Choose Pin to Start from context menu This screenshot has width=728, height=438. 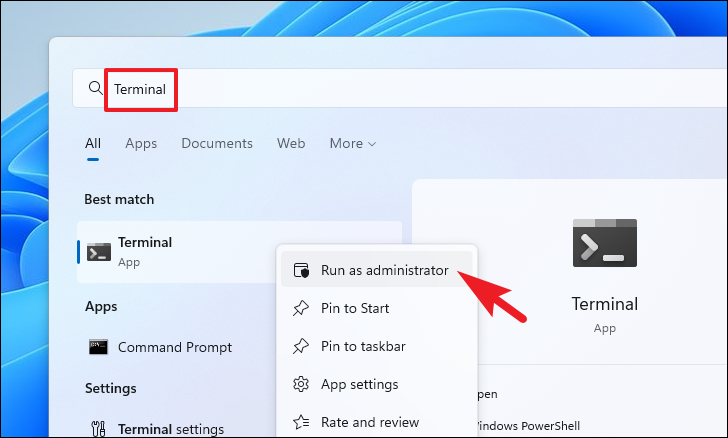[377, 308]
